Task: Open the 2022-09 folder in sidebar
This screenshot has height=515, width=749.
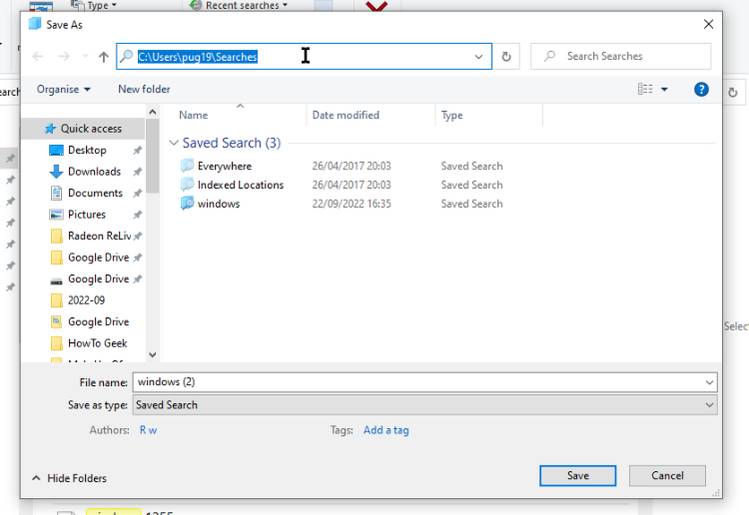Action: click(86, 300)
